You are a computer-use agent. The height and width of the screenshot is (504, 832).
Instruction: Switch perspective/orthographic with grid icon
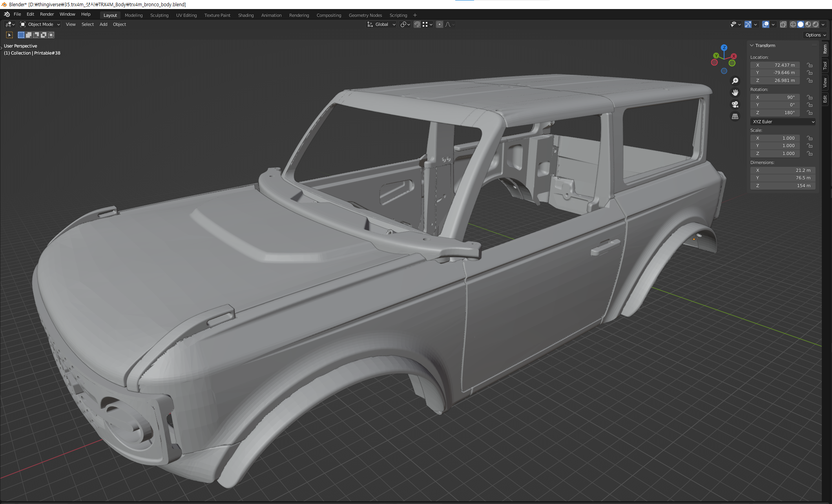(x=735, y=117)
